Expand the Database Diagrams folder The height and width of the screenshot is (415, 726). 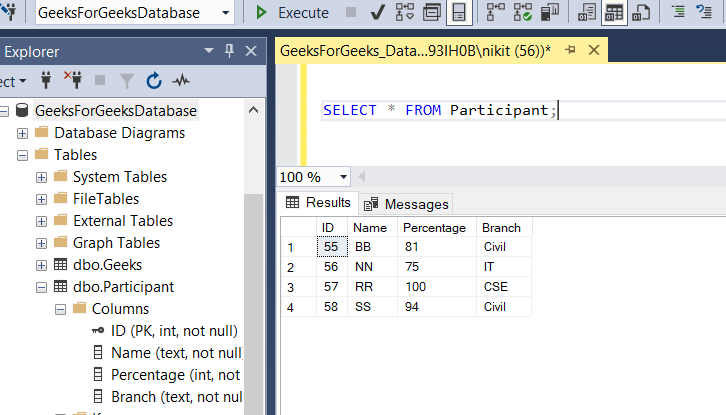(22, 133)
